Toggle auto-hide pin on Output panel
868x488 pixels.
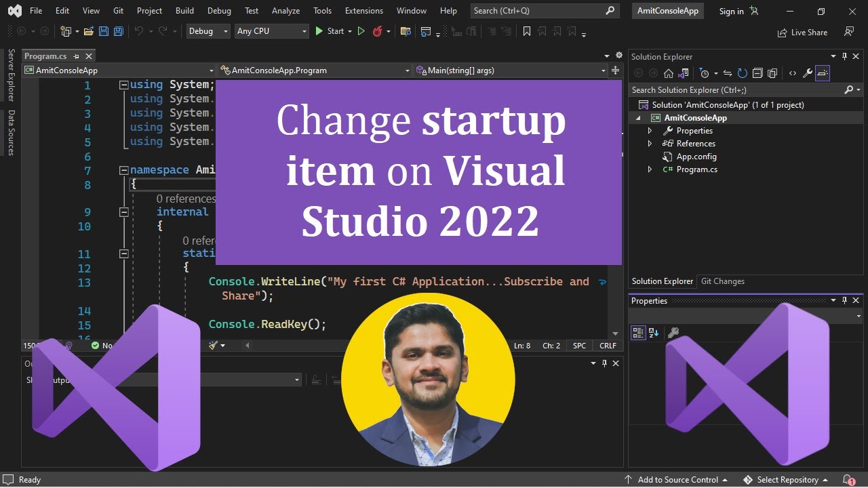[604, 363]
